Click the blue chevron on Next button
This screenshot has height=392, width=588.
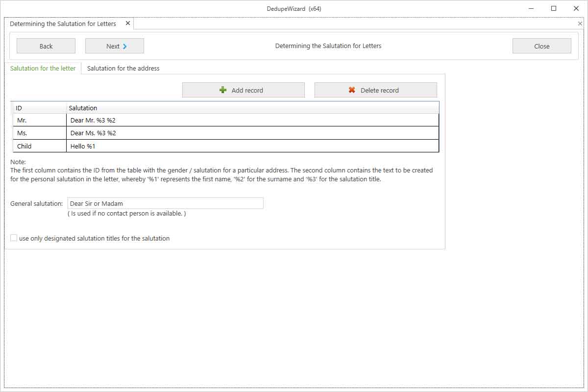coord(125,47)
